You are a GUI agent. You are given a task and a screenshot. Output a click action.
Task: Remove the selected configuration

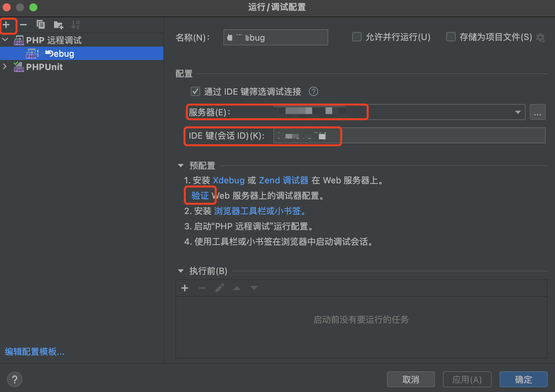tap(23, 25)
